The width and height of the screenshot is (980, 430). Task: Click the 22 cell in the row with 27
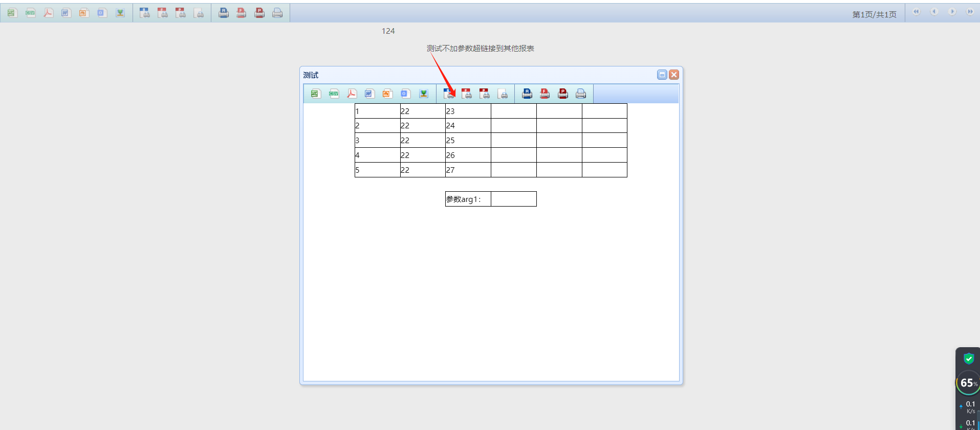coord(423,170)
